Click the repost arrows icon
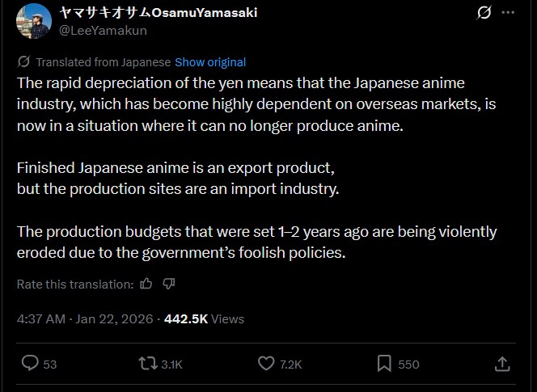537x392 pixels. [x=148, y=364]
